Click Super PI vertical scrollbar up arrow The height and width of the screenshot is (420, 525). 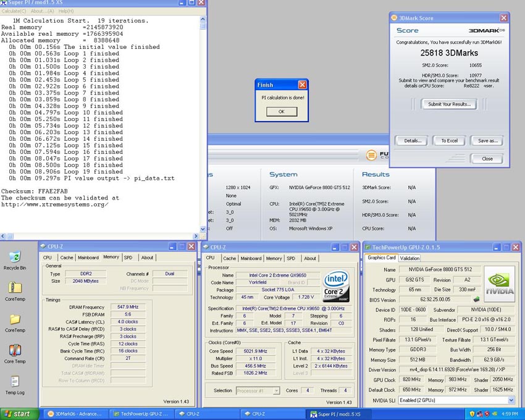tap(203, 19)
